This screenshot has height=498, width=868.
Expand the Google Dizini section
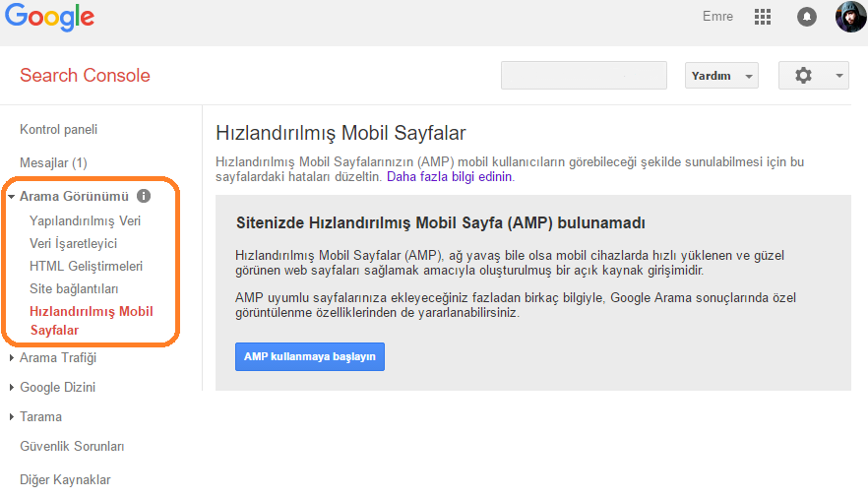click(12, 388)
